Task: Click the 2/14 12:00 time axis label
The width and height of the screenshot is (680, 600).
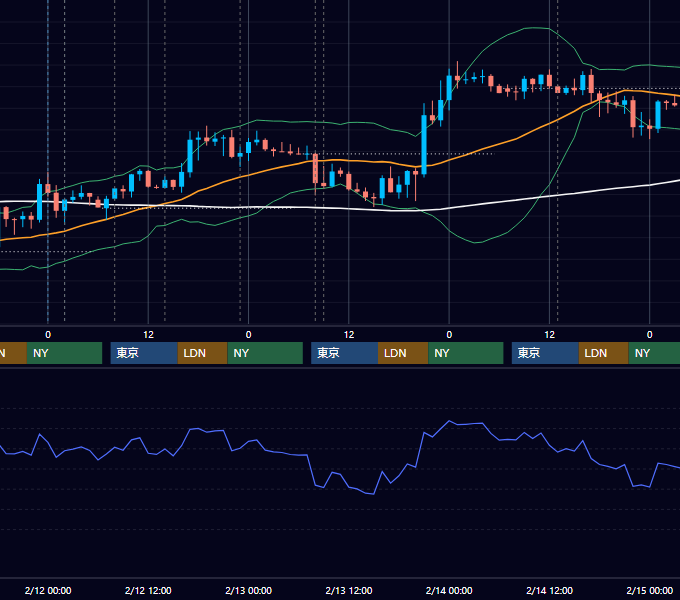Action: (549, 590)
